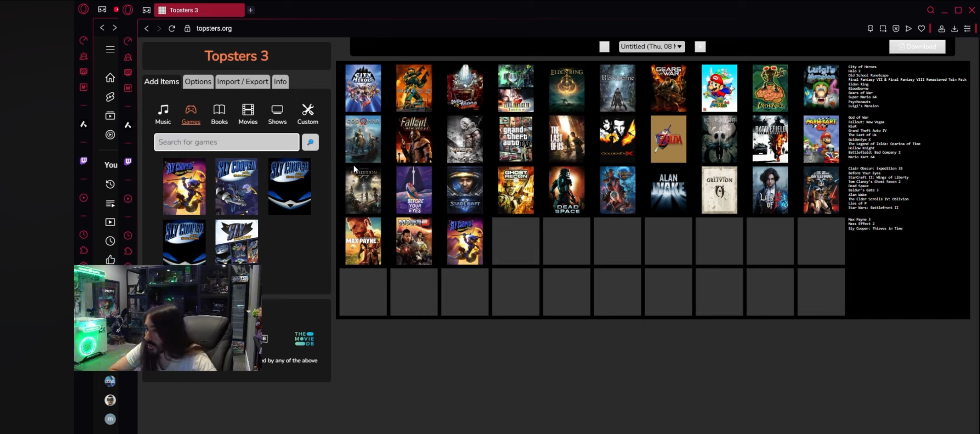Click 'Sly Cooper: Thieves in Time' list text
The width and height of the screenshot is (980, 434).
tap(875, 229)
